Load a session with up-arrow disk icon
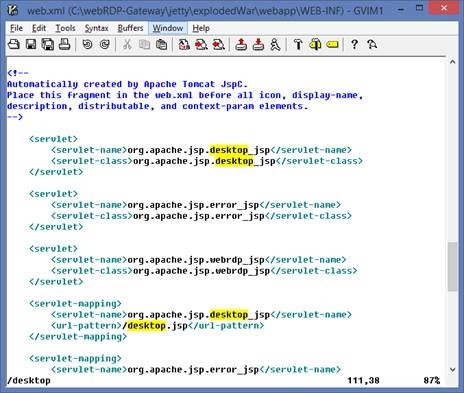The width and height of the screenshot is (464, 393). [241, 44]
